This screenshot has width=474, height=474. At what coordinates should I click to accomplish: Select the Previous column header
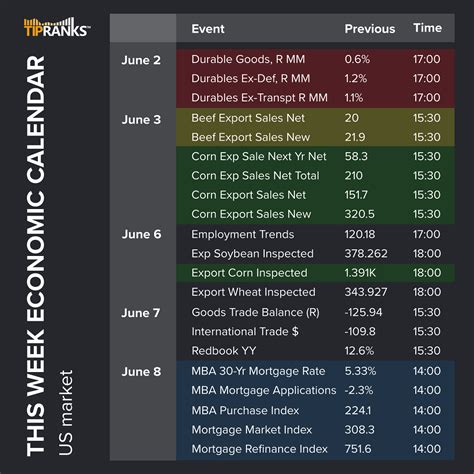click(370, 29)
